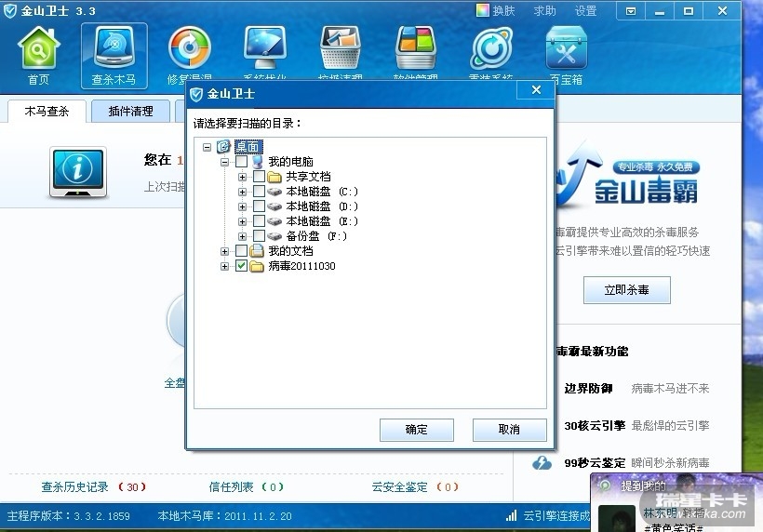Check the 本地磁盘 (D:) checkbox
The image size is (763, 532).
click(259, 206)
